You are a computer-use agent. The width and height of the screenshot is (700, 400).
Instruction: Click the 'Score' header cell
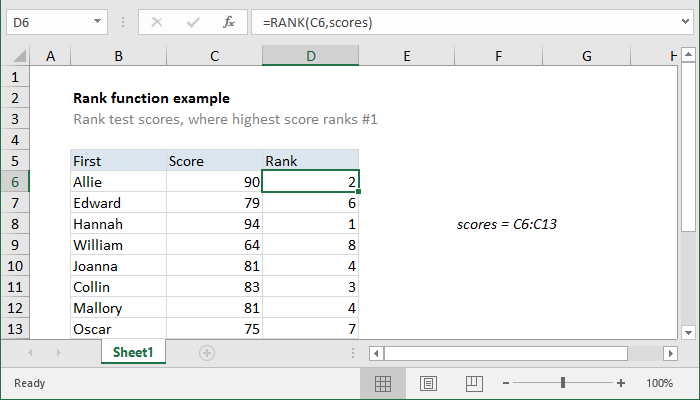[x=214, y=161]
